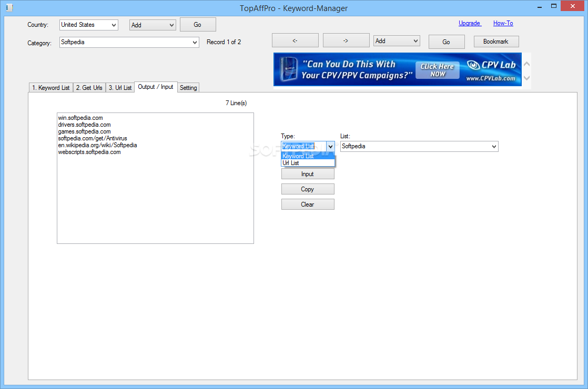Switch to the 1. Keyword List tab
This screenshot has width=588, height=389.
(51, 88)
